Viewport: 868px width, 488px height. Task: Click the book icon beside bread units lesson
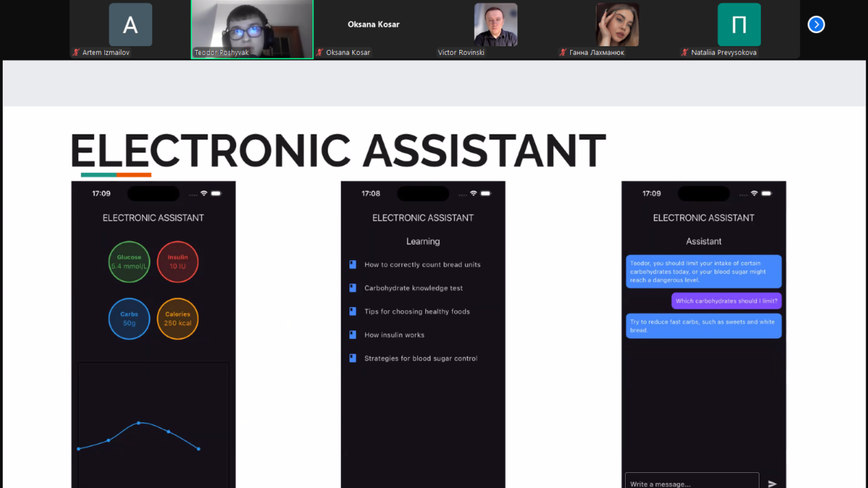point(353,265)
